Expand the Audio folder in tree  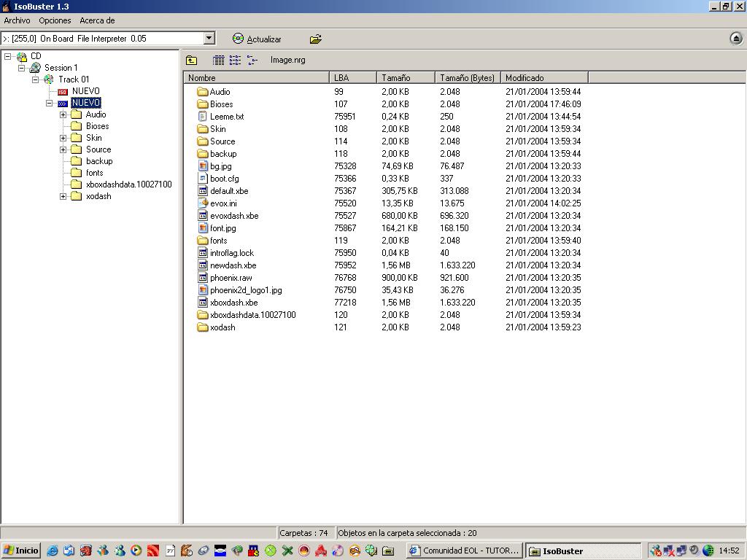63,114
